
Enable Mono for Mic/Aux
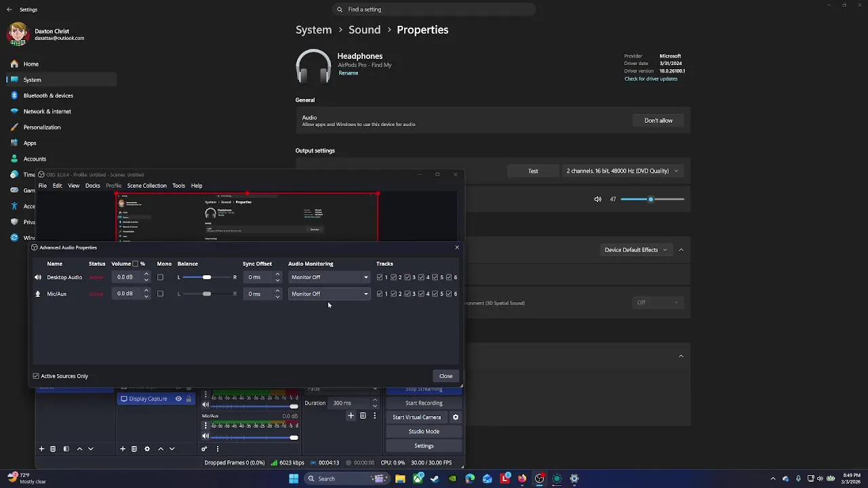click(160, 293)
